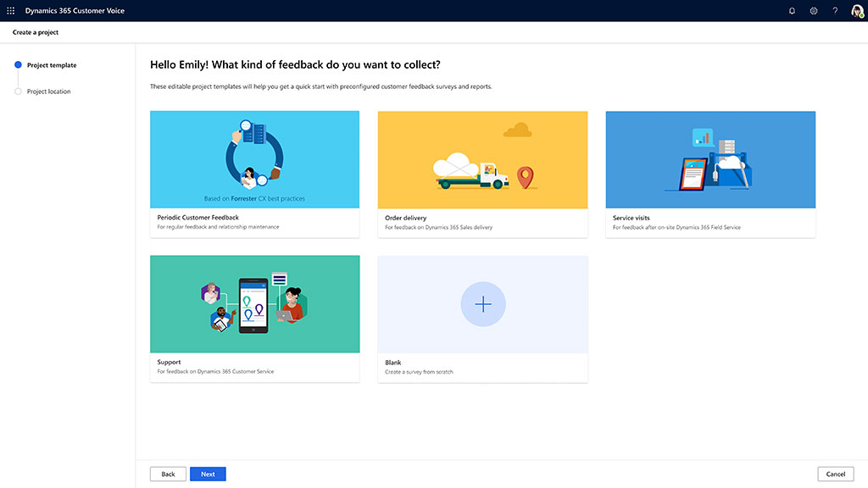
Task: Choose the Order delivery template
Action: click(482, 169)
